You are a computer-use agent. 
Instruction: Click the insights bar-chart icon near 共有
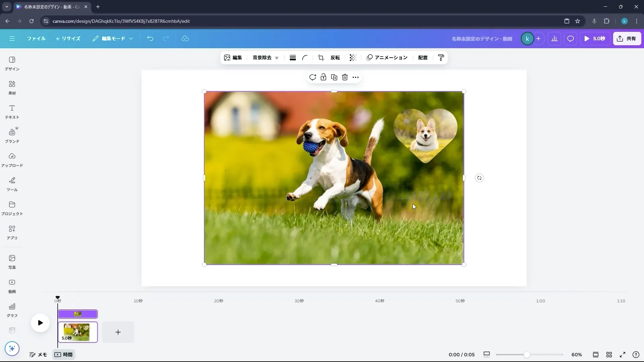tap(554, 39)
